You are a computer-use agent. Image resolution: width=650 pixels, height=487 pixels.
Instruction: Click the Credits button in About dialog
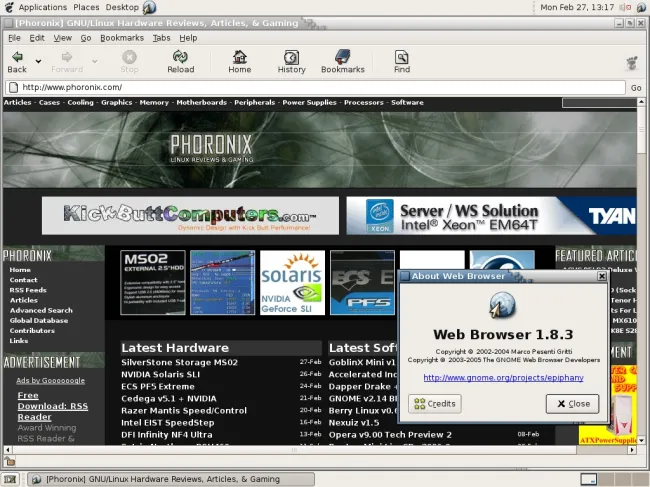(434, 404)
